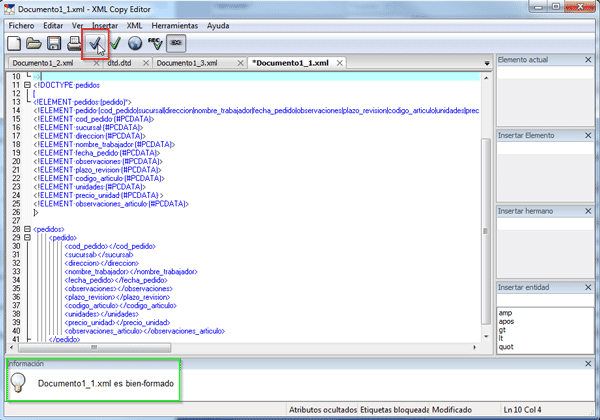Collapse the pedidos element fold at line 28
The image size is (600, 420).
[x=27, y=229]
